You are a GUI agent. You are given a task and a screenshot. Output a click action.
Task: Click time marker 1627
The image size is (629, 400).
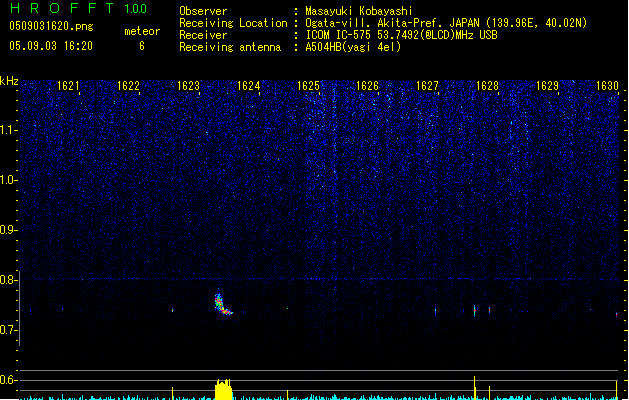coord(427,86)
